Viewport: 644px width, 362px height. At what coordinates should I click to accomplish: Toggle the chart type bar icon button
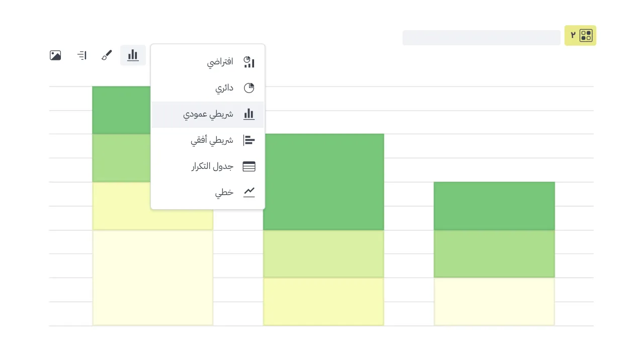click(x=133, y=55)
